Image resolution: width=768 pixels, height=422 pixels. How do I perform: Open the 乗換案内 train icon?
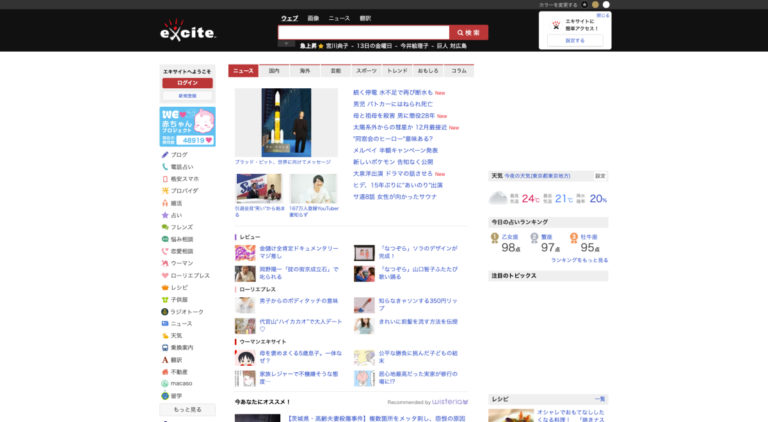coord(165,347)
